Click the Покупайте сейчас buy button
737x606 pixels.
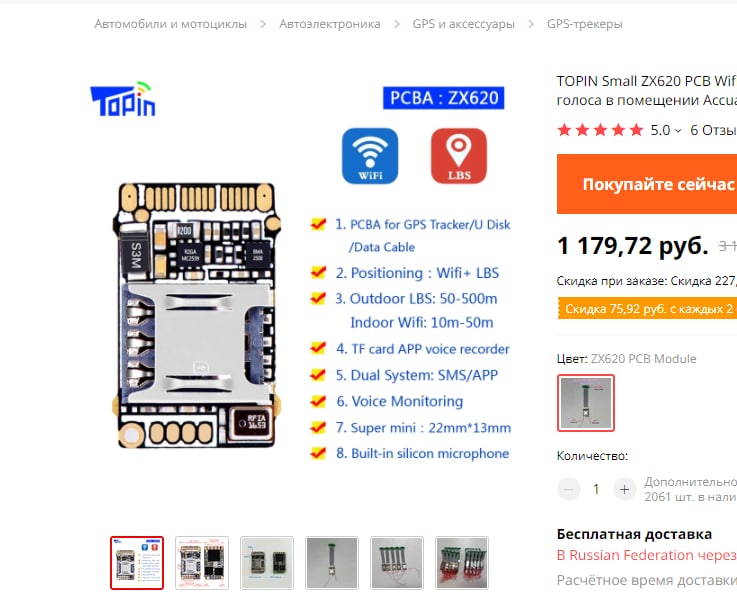click(x=647, y=184)
